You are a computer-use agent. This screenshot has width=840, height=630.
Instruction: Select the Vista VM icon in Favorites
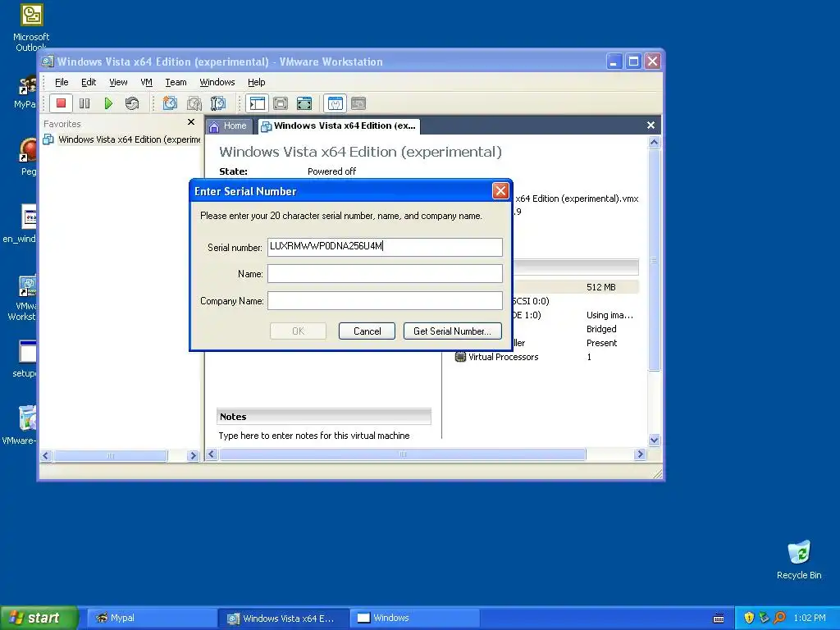(x=48, y=139)
